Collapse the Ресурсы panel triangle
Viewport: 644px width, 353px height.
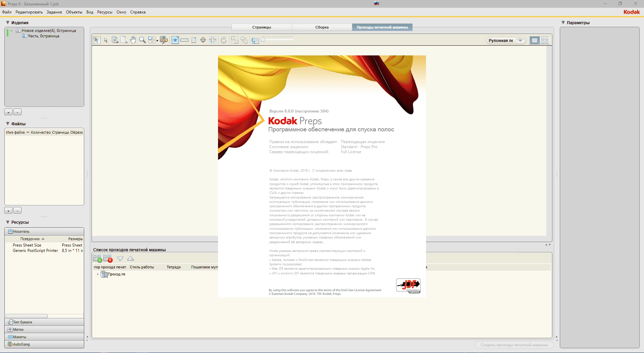coord(8,222)
